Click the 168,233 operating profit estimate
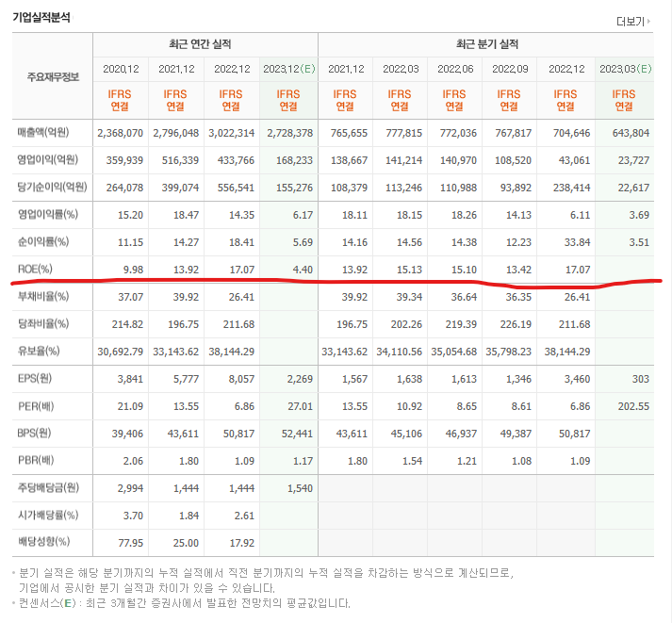 click(294, 160)
